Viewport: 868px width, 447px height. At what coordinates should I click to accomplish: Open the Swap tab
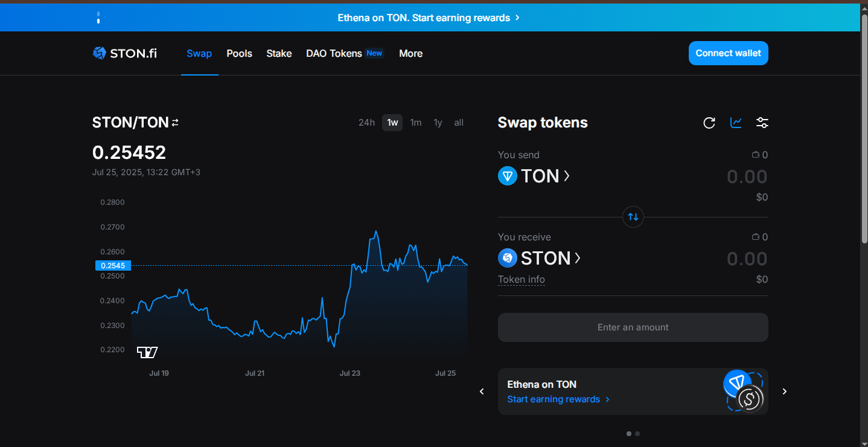(x=199, y=53)
